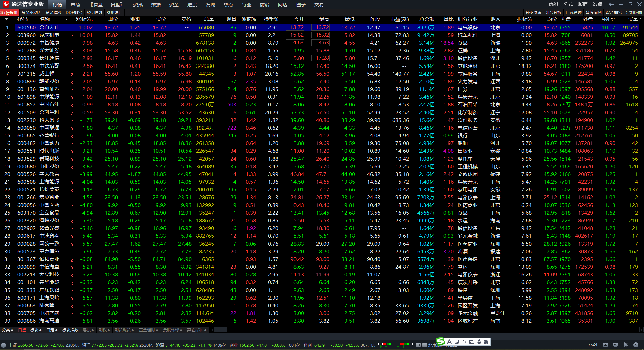Click the satellite dish icon in status bar
The width and height of the screenshot is (644, 350).
click(x=626, y=345)
